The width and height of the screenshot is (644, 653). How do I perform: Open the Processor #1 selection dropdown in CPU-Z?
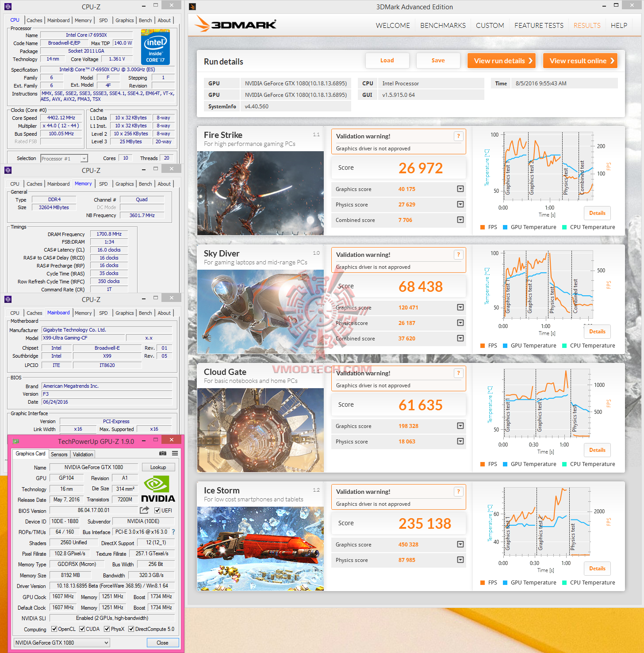coord(64,158)
